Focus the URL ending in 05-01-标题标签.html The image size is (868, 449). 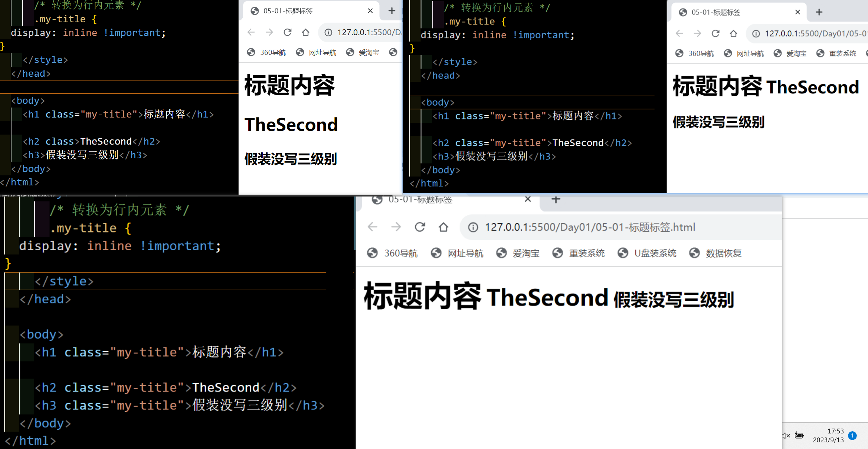tap(590, 227)
